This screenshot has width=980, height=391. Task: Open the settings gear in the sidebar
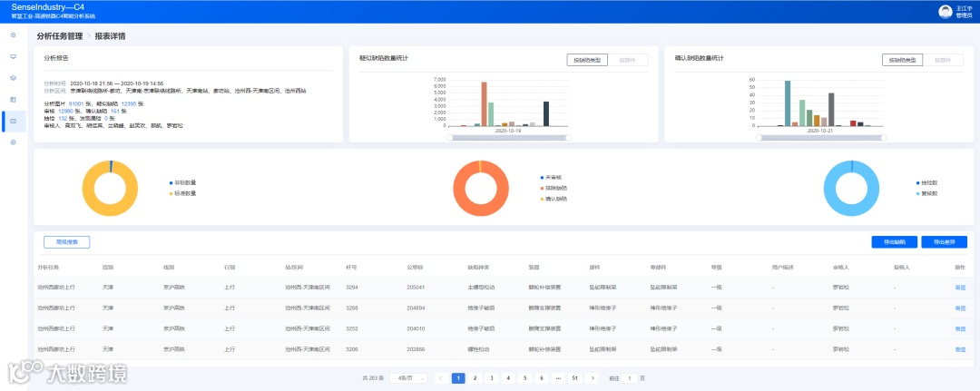(13, 142)
